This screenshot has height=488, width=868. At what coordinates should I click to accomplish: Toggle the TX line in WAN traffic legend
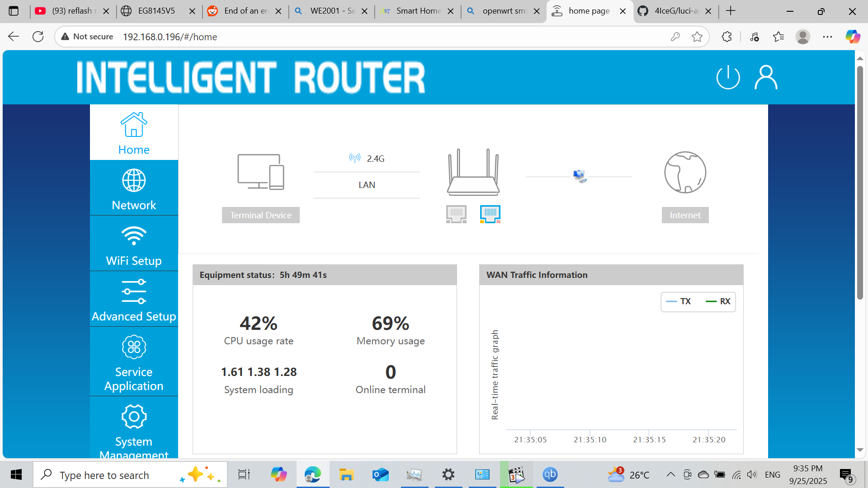point(678,301)
